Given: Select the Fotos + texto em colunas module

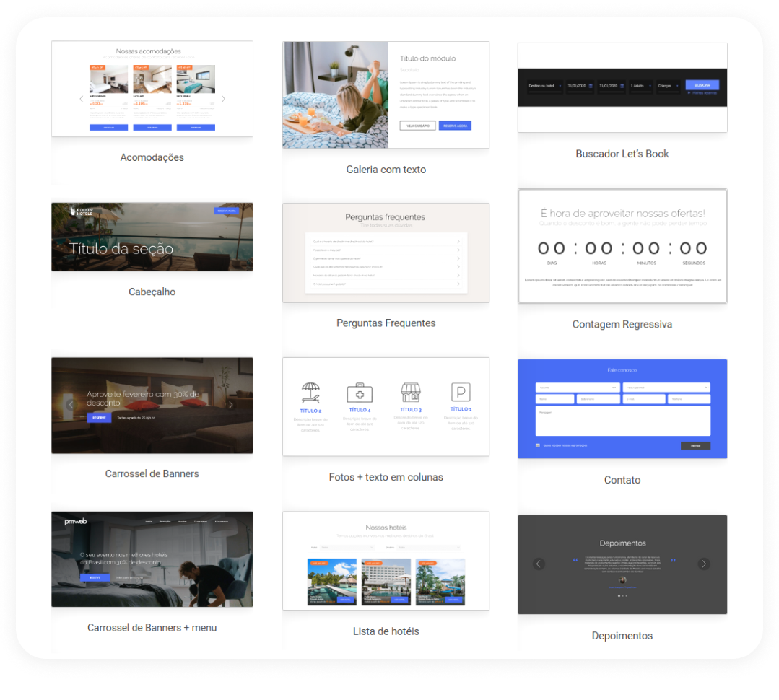Looking at the screenshot, I should click(x=386, y=406).
